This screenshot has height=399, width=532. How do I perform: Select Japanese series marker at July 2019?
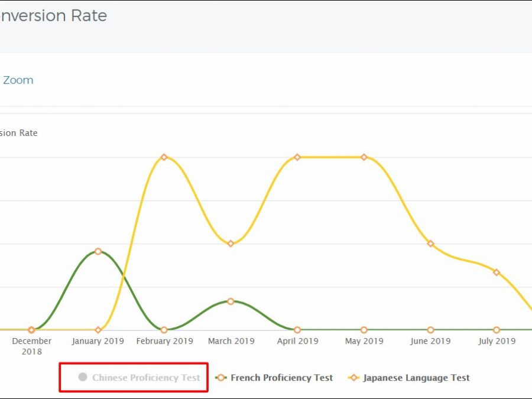(497, 273)
